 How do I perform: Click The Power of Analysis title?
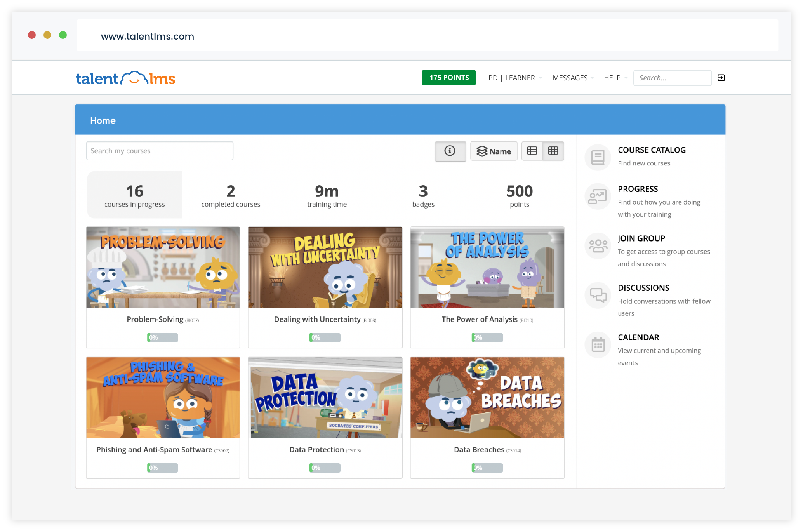click(480, 319)
